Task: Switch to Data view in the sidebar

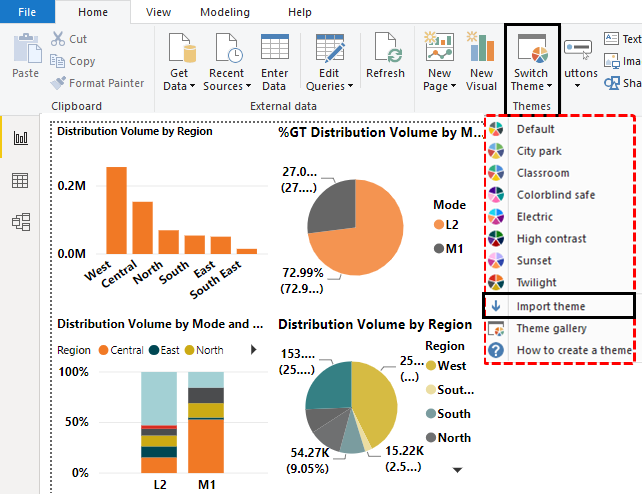Action: tap(20, 180)
